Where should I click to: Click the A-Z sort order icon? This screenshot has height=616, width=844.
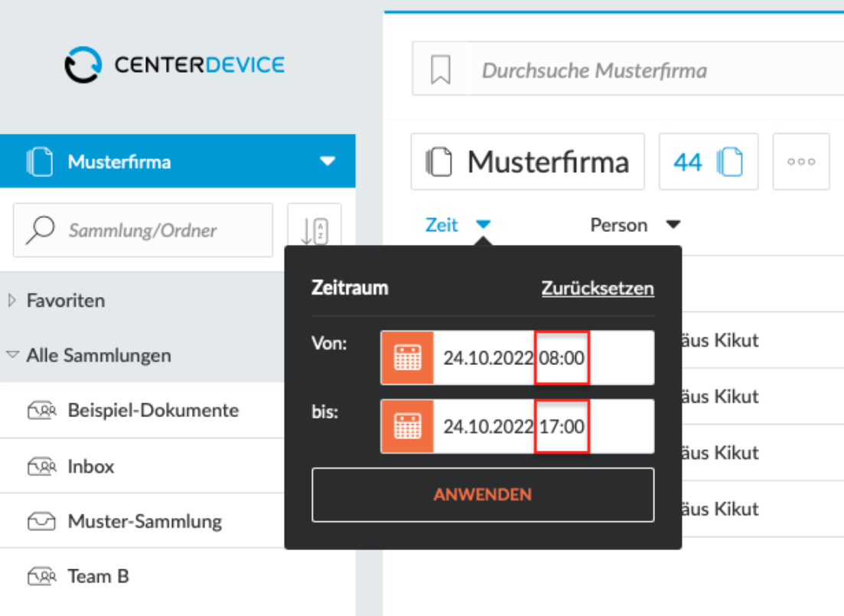click(314, 231)
